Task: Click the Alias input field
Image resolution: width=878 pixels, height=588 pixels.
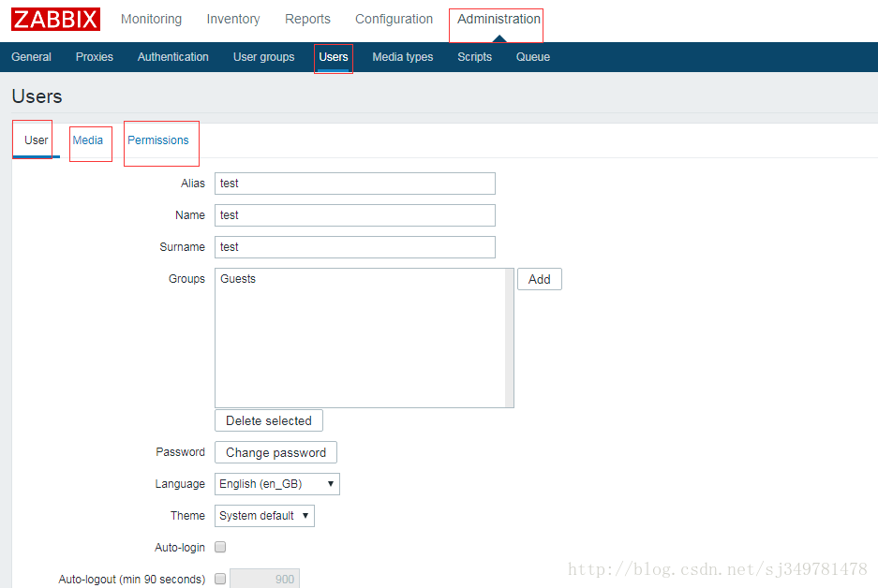Action: pyautogui.click(x=355, y=184)
